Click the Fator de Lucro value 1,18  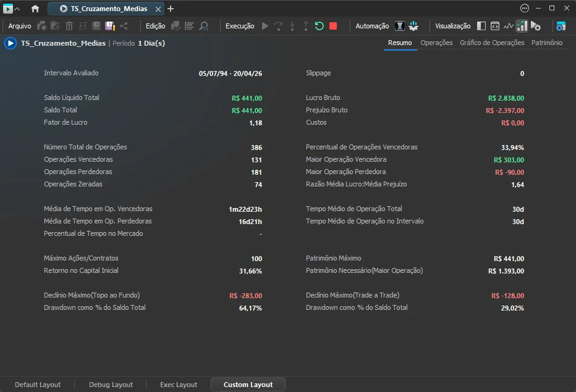click(x=256, y=123)
